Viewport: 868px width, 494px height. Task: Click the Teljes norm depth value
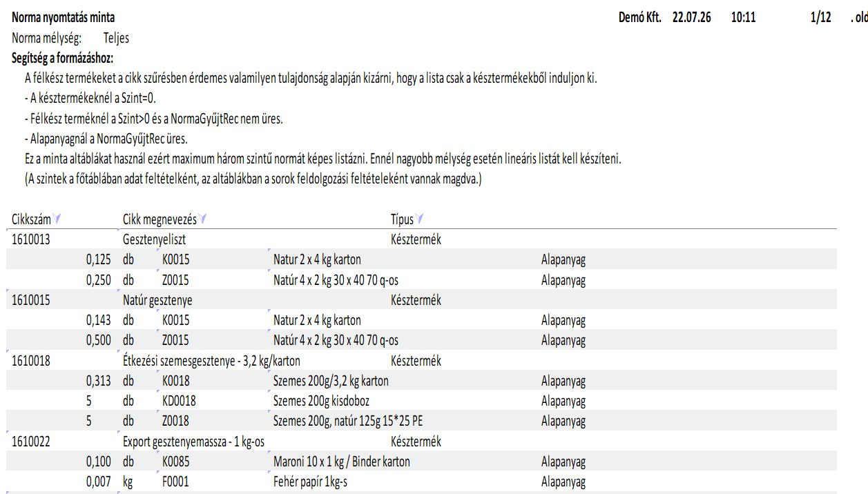point(116,38)
